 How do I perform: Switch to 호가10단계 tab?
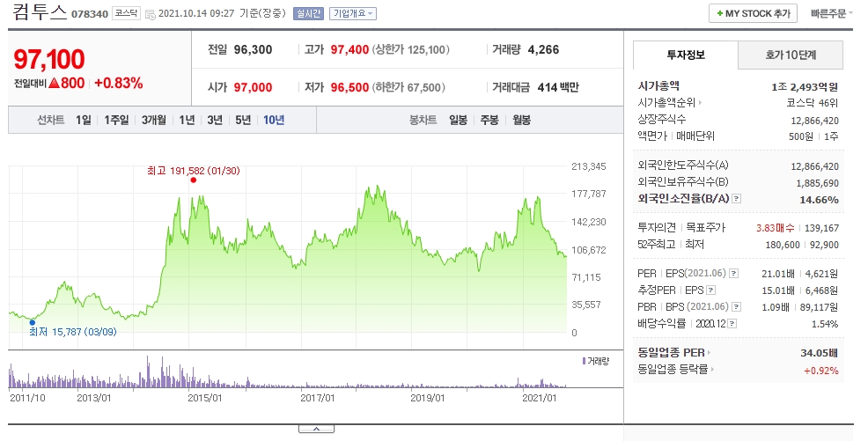pyautogui.click(x=791, y=55)
